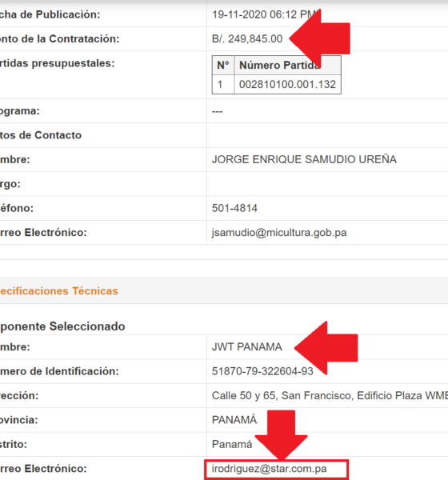
Task: Click the N° column header
Action: click(x=223, y=66)
